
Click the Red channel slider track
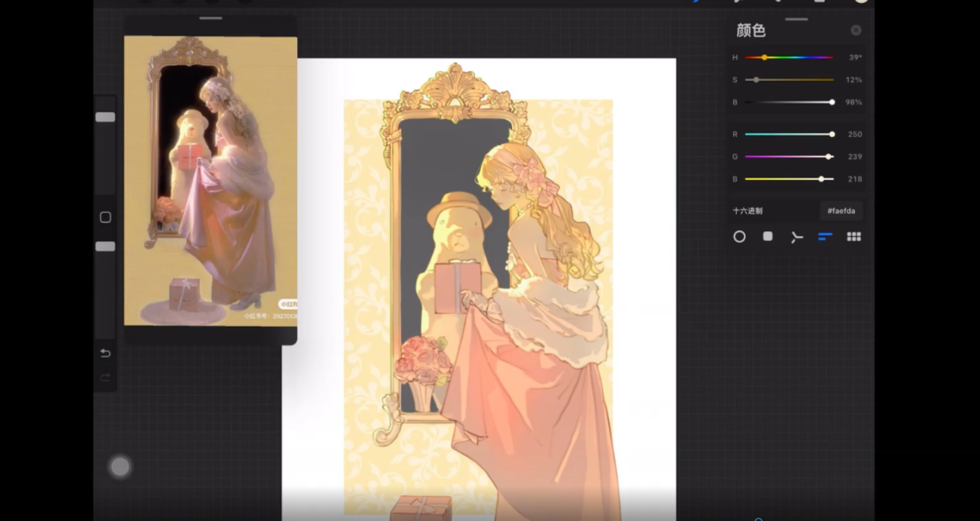tap(789, 134)
